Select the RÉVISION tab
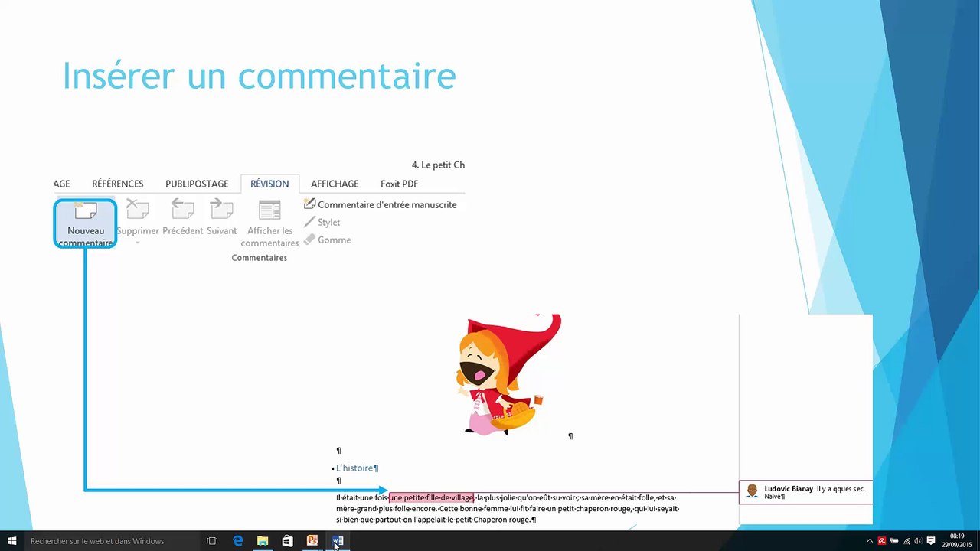 click(x=269, y=184)
